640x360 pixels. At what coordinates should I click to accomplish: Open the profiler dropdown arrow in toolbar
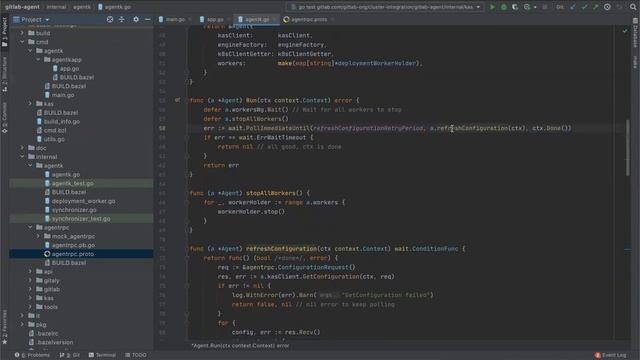tap(535, 7)
